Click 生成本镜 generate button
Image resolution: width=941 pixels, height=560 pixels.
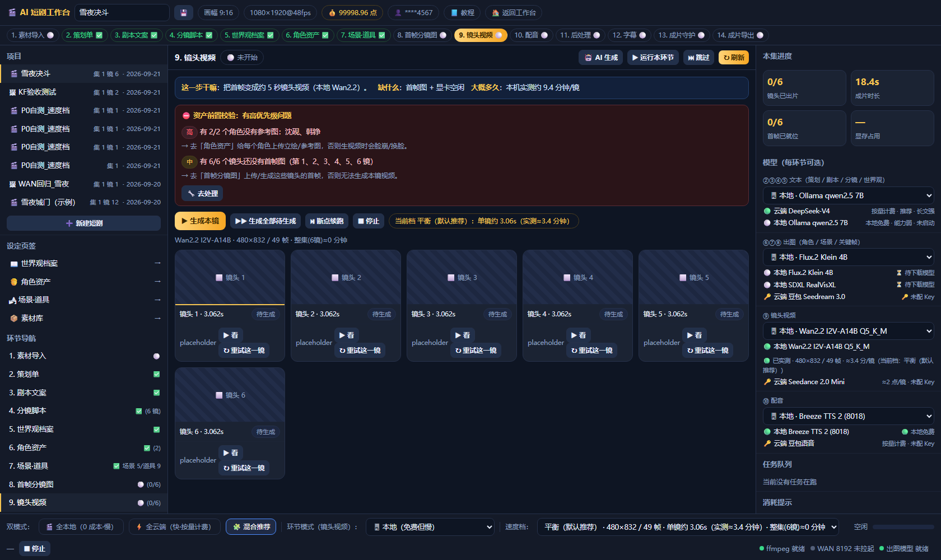pos(200,221)
